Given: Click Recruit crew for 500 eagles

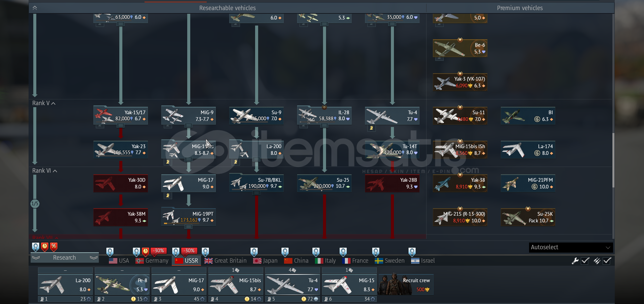Looking at the screenshot, I should tap(406, 285).
